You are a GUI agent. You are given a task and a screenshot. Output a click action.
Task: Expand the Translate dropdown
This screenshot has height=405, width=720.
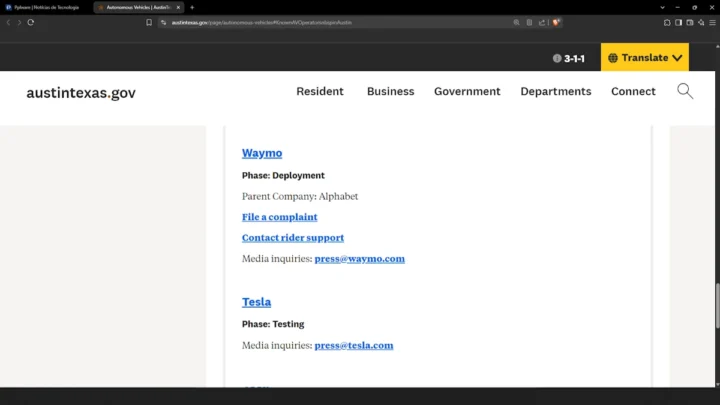[x=645, y=58]
